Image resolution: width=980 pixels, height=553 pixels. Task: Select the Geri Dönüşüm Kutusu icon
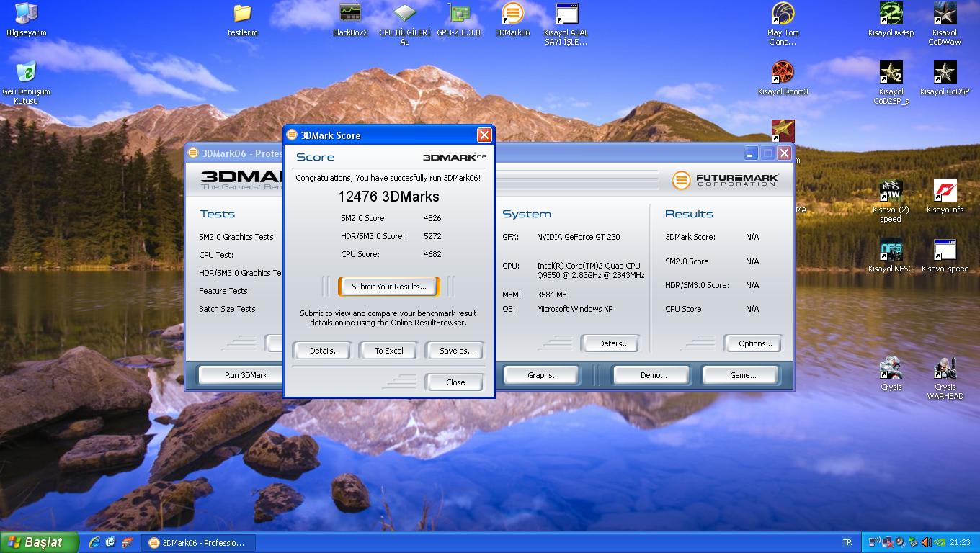[x=27, y=84]
